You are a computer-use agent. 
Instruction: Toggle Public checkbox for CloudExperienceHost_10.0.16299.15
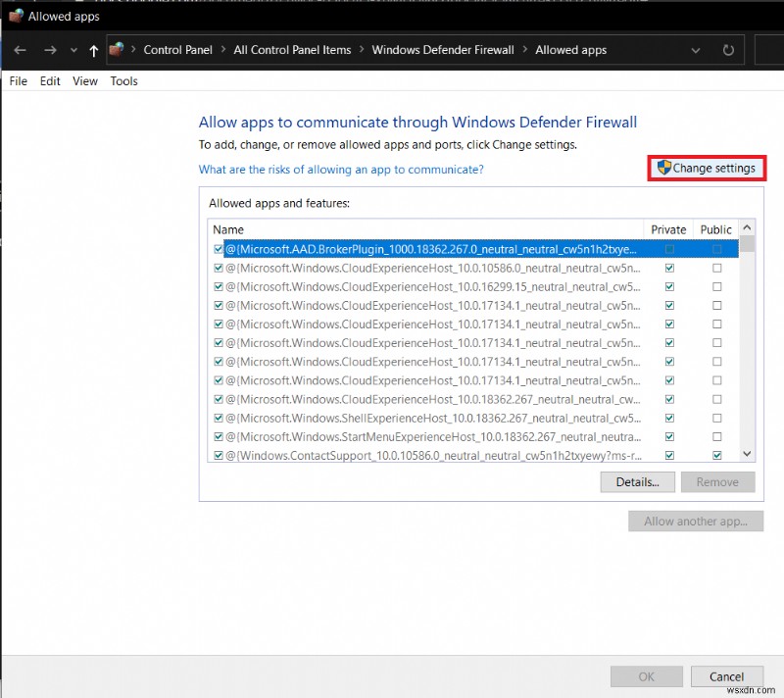click(x=717, y=287)
